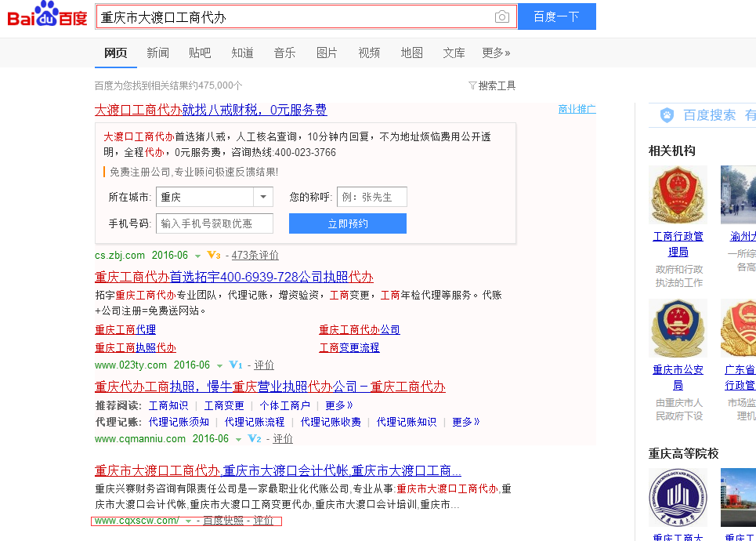
Task: Switch to the 图片 tab
Action: tap(327, 53)
